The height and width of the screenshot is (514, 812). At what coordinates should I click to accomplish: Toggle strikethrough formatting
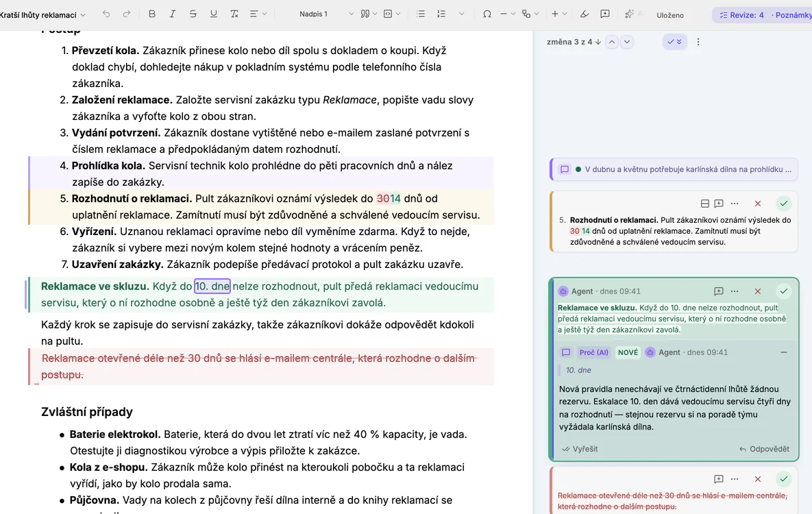tap(193, 14)
